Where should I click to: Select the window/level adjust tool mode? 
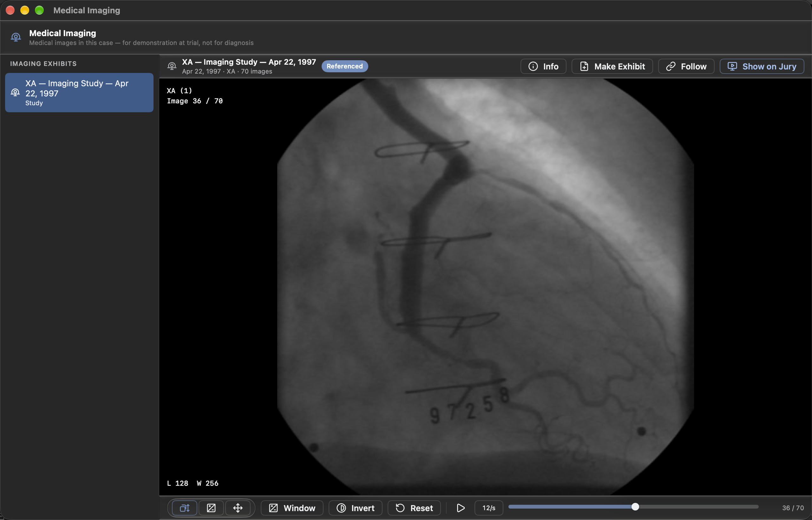[x=211, y=508]
